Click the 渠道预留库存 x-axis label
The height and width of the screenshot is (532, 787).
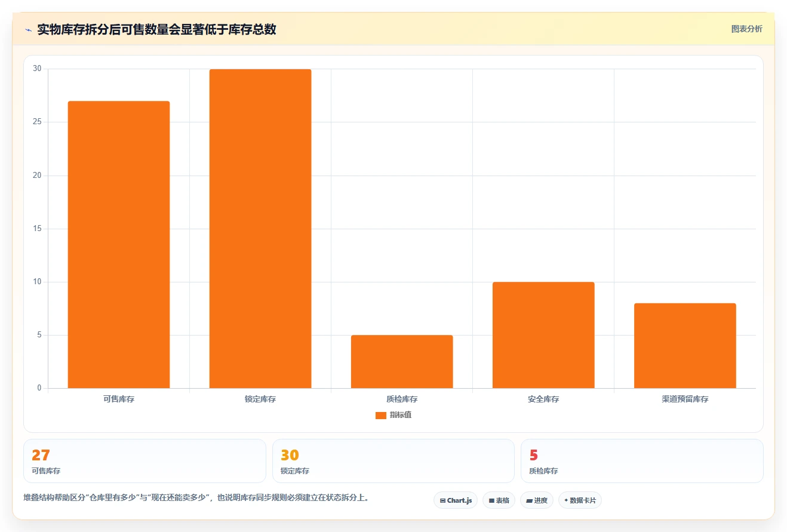coord(685,399)
